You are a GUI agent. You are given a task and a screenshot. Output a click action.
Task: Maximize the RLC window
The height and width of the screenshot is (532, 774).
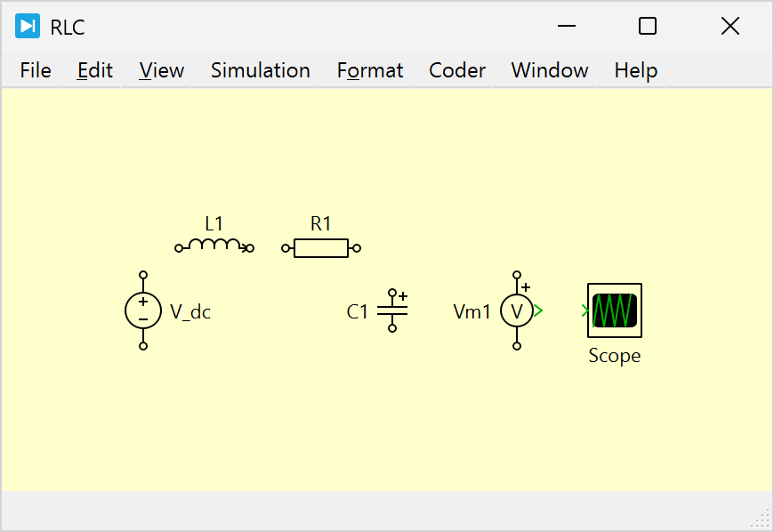(x=648, y=27)
